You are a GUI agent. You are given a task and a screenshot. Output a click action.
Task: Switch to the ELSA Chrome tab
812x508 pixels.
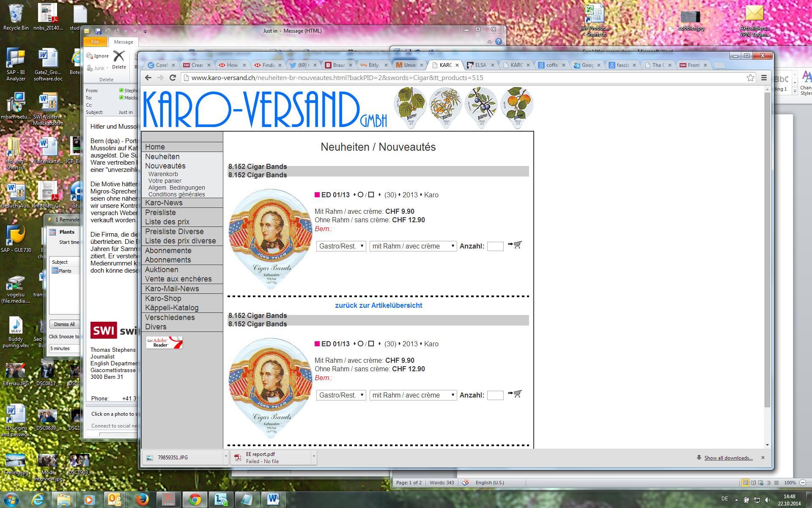[480, 65]
